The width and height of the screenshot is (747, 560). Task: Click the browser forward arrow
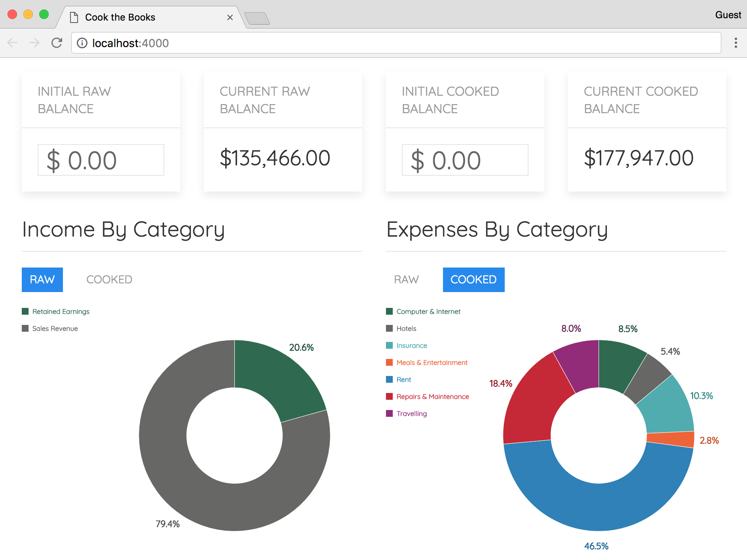click(x=35, y=43)
